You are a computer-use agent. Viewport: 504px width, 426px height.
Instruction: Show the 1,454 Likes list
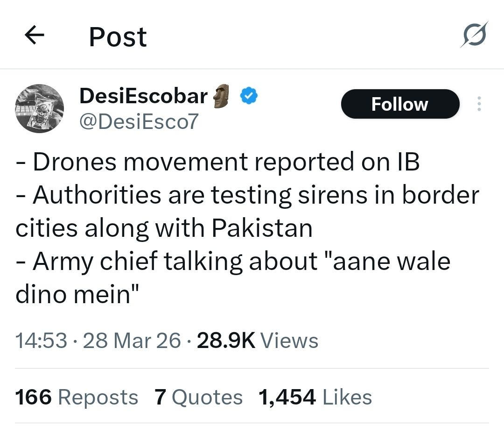click(x=315, y=398)
